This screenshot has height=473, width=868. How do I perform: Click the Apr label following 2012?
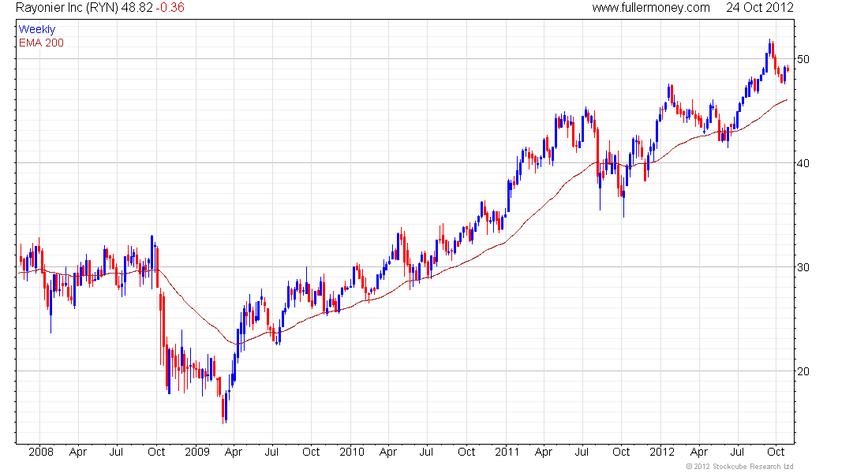[x=699, y=452]
